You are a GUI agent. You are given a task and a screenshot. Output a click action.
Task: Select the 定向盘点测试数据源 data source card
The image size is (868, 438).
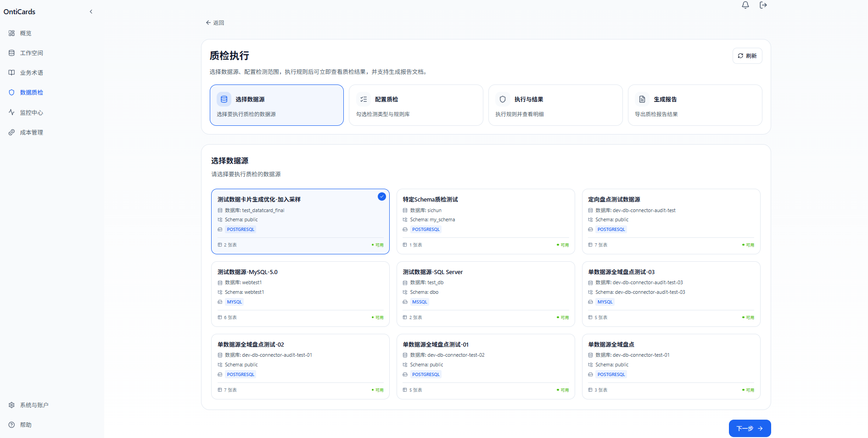(x=671, y=221)
